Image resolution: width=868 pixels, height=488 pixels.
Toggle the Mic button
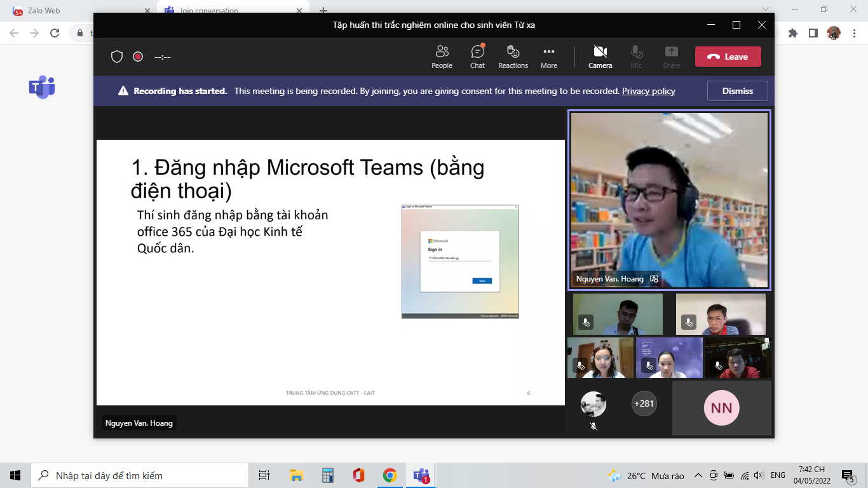point(636,57)
